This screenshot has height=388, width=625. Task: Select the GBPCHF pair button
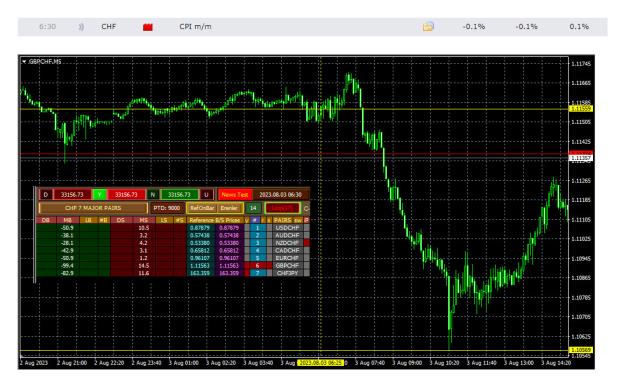click(287, 266)
